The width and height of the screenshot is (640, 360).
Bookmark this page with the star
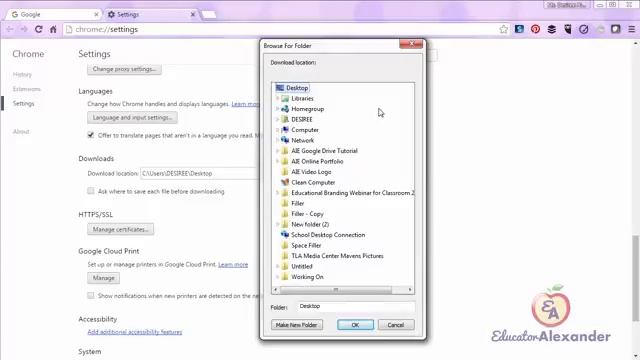click(504, 29)
